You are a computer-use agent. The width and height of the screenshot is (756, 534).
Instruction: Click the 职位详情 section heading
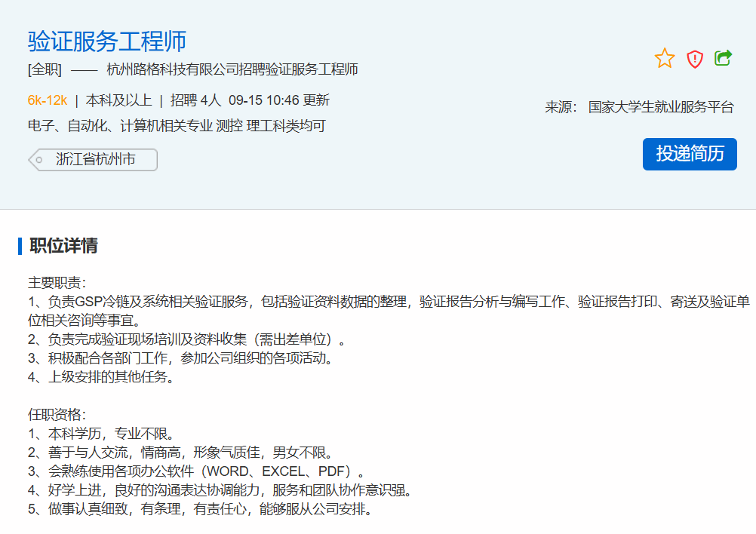point(63,246)
